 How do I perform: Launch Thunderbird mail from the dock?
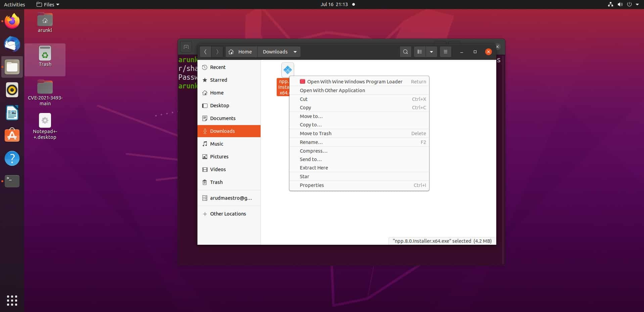12,44
